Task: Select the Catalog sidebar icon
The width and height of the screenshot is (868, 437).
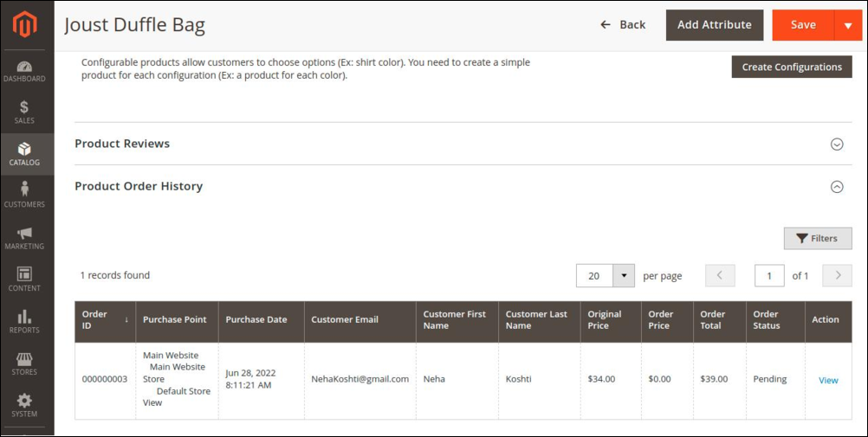Action: coord(24,154)
